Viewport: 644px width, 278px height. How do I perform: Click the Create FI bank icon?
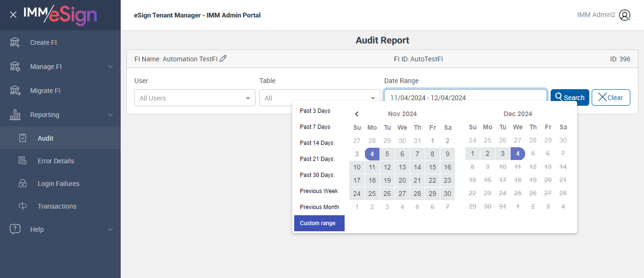tap(15, 42)
